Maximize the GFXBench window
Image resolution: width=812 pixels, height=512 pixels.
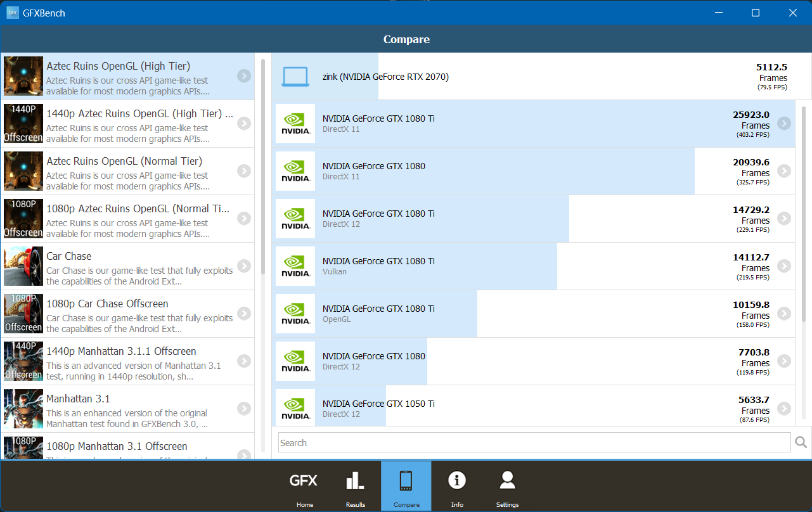tap(756, 13)
